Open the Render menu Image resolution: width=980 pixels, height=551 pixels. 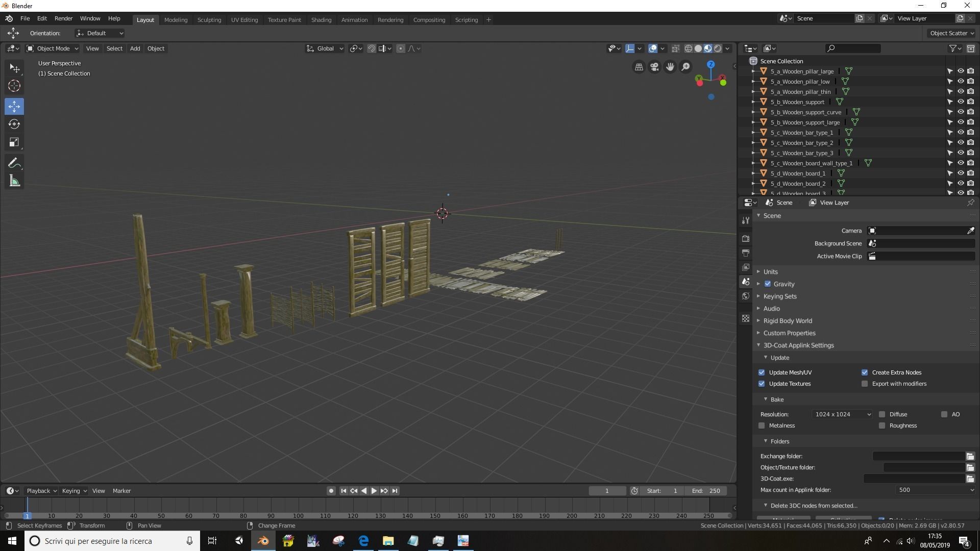[63, 18]
